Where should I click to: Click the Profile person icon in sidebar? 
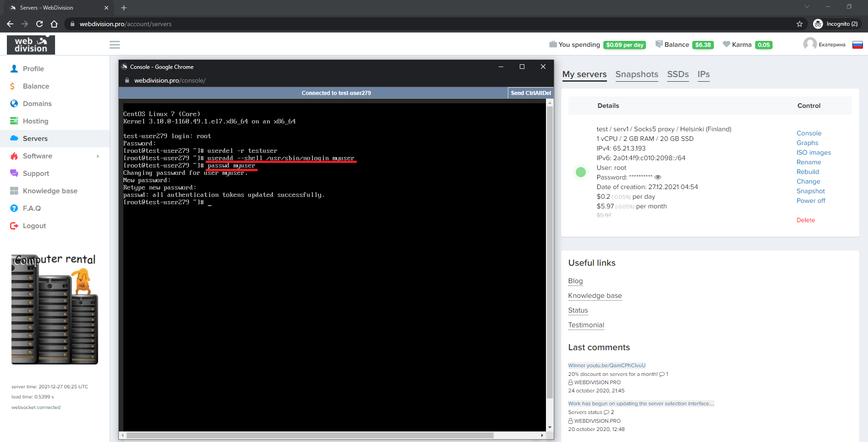(14, 69)
